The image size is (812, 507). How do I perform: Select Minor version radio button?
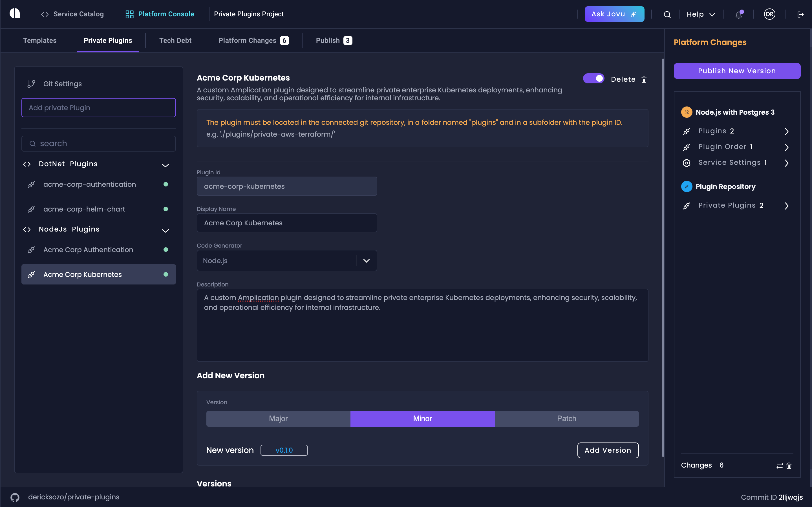(x=423, y=418)
